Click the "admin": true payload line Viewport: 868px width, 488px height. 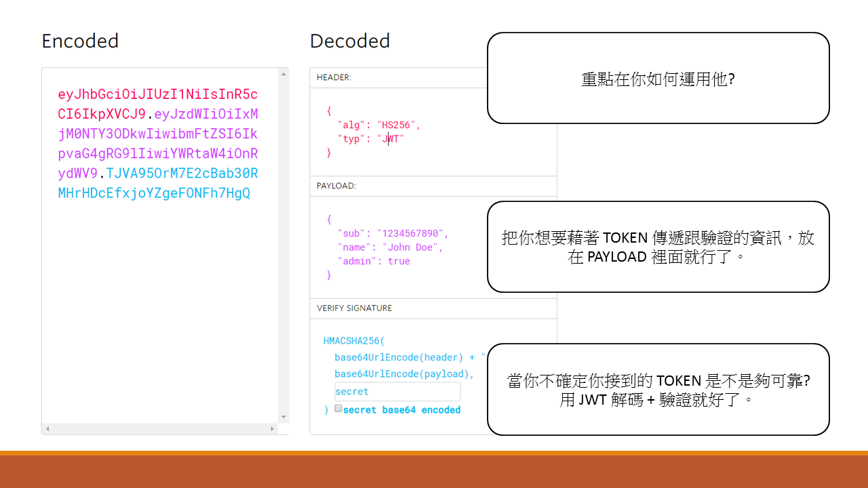tap(374, 261)
